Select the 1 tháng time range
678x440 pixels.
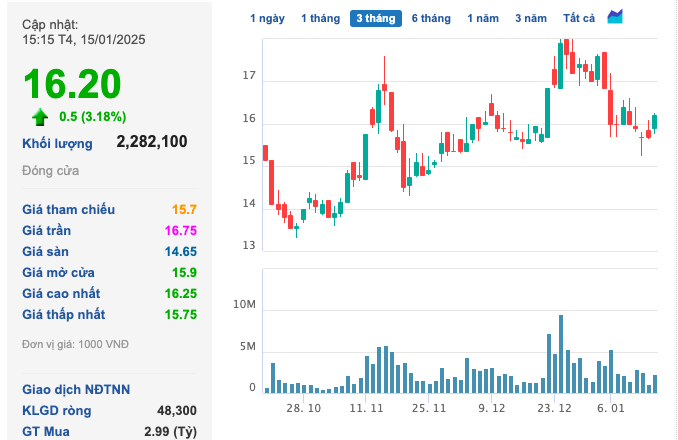tap(320, 18)
